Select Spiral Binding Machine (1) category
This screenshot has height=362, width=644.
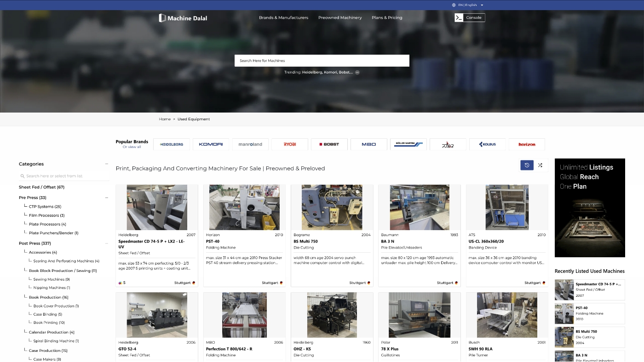coord(56,341)
